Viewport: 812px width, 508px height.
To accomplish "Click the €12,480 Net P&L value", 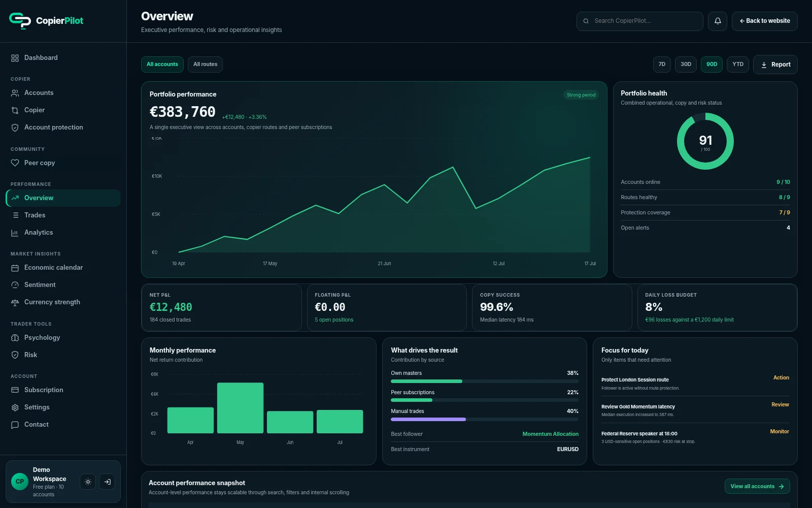I will (171, 307).
